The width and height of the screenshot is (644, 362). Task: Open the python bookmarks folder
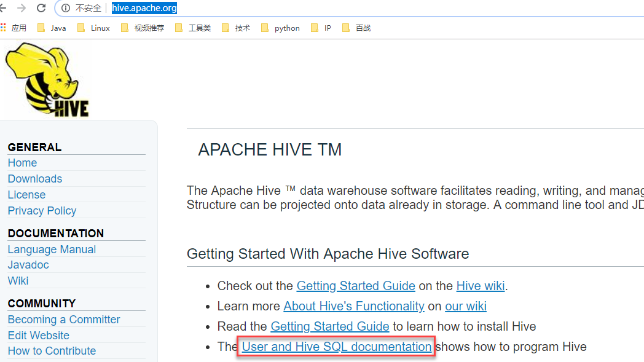[x=285, y=27]
